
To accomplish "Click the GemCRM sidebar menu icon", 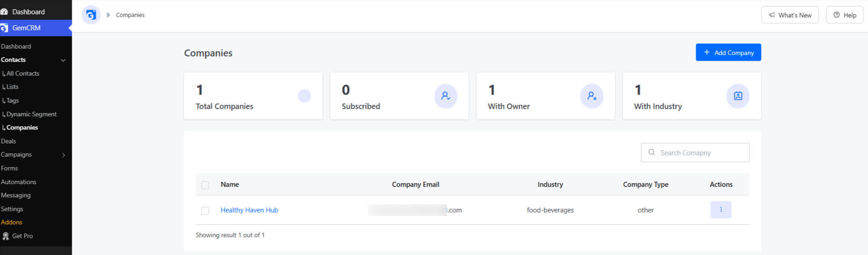I will tap(5, 28).
